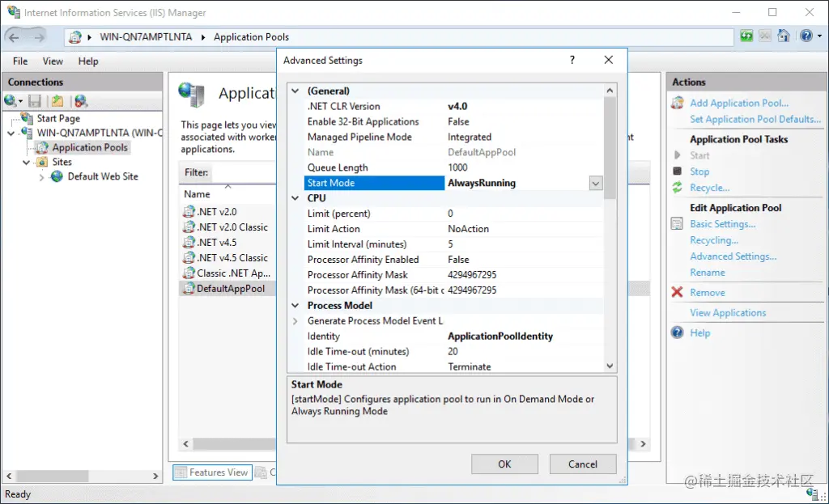Collapse the CPU settings section
Image resolution: width=829 pixels, height=504 pixels.
click(x=295, y=198)
